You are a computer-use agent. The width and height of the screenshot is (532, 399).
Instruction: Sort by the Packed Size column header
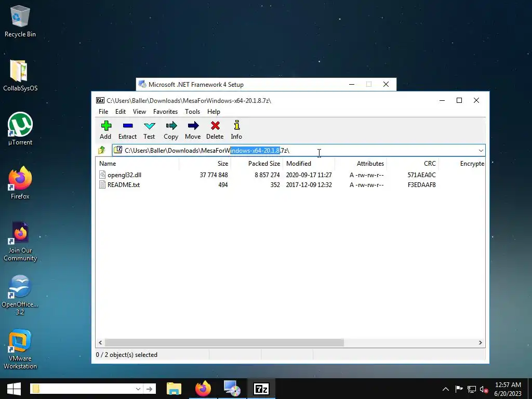257,164
